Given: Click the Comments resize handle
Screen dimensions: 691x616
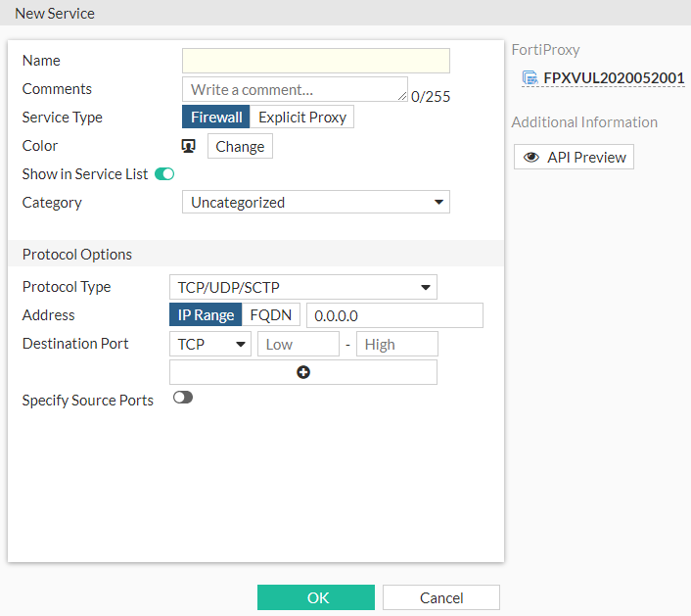Looking at the screenshot, I should click(402, 96).
